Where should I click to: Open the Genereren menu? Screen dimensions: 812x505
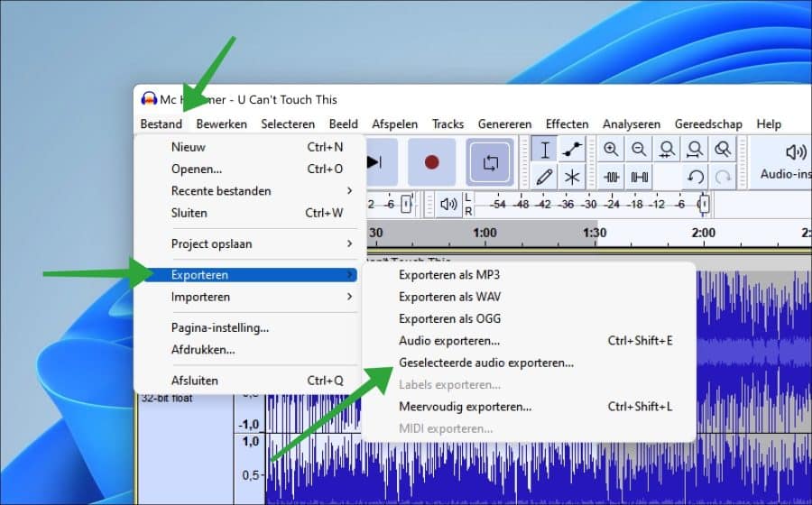coord(504,124)
